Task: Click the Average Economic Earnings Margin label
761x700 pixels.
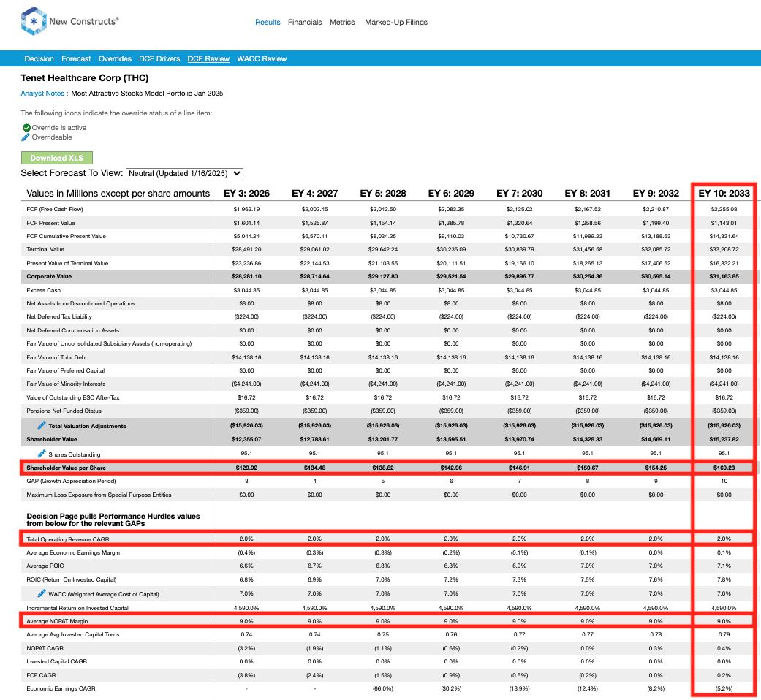Action: coord(73,552)
